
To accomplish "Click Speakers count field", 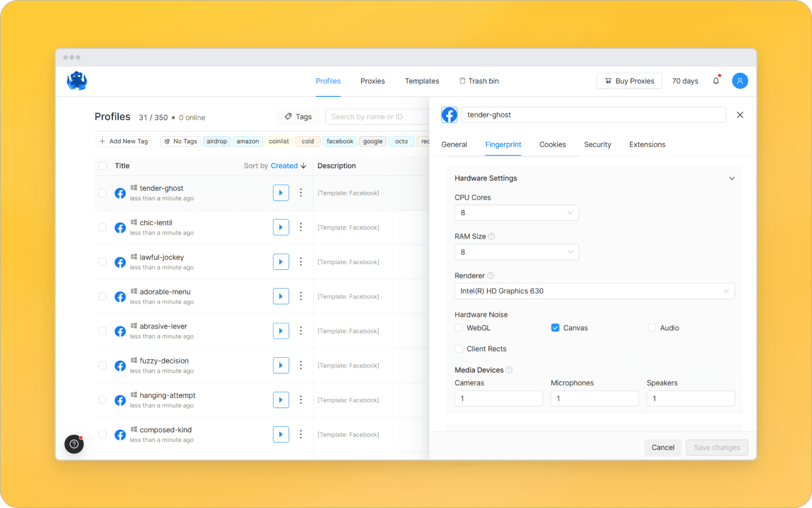I will pyautogui.click(x=691, y=398).
